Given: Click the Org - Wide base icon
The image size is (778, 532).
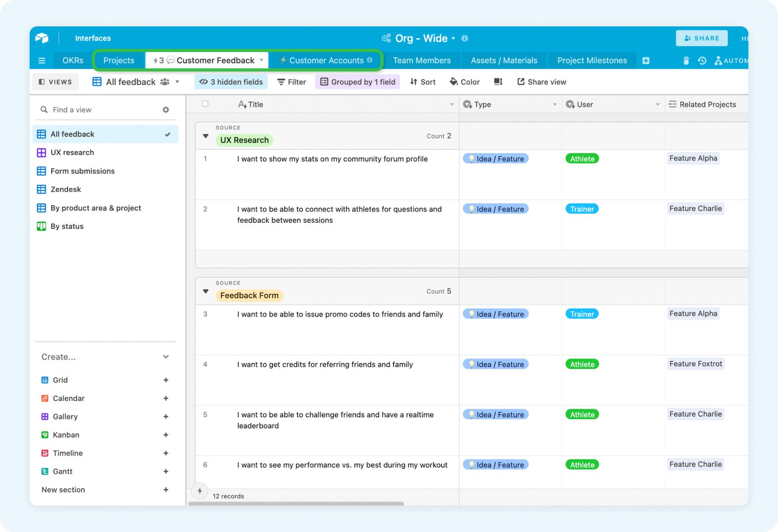Looking at the screenshot, I should pos(386,38).
